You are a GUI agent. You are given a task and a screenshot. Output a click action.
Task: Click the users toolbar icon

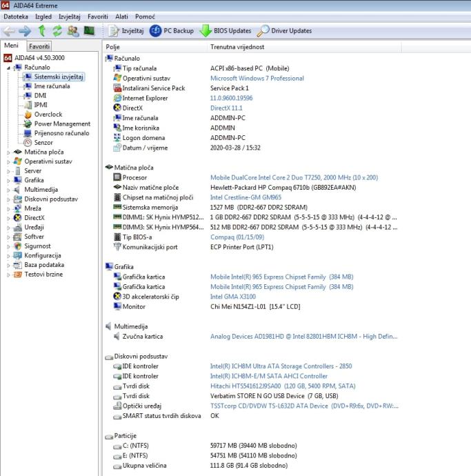(73, 31)
